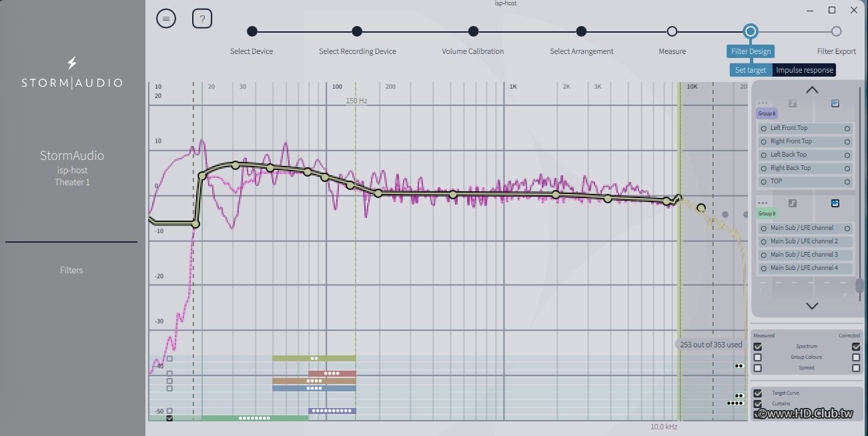Check the box beside the purple filter bar

coord(169,411)
